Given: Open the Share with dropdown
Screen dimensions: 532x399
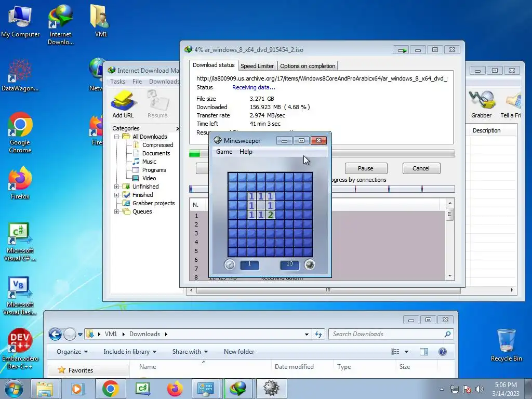Looking at the screenshot, I should [190, 352].
